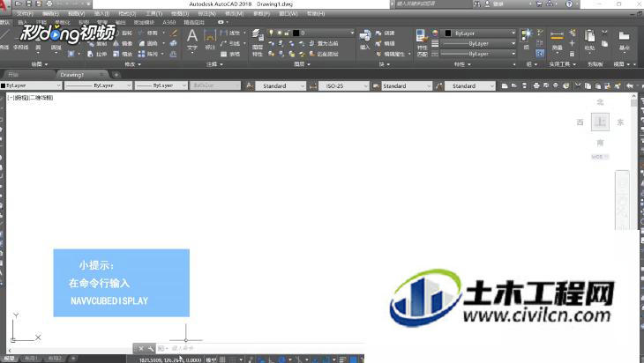Screen dimensions: 644x363
Task: Click the Base view (基点) folder icon
Action: [x=624, y=36]
